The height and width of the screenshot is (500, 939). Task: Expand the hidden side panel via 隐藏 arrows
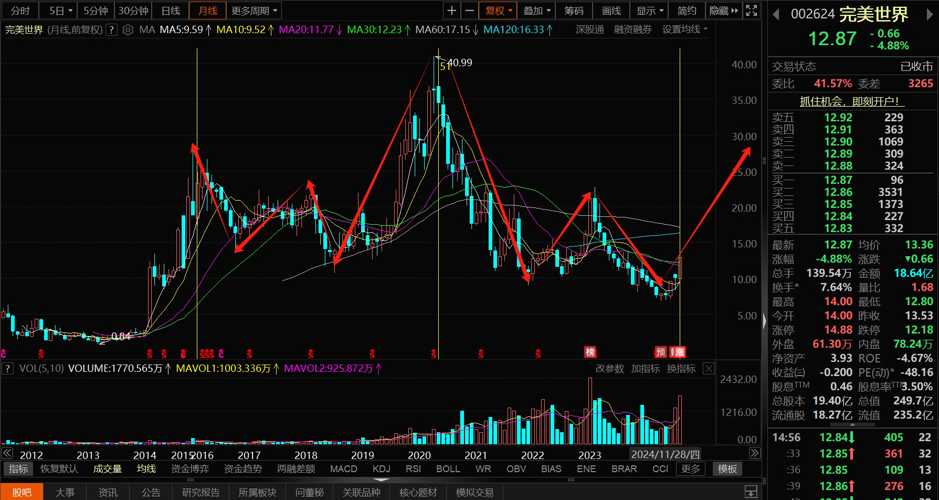[724, 10]
